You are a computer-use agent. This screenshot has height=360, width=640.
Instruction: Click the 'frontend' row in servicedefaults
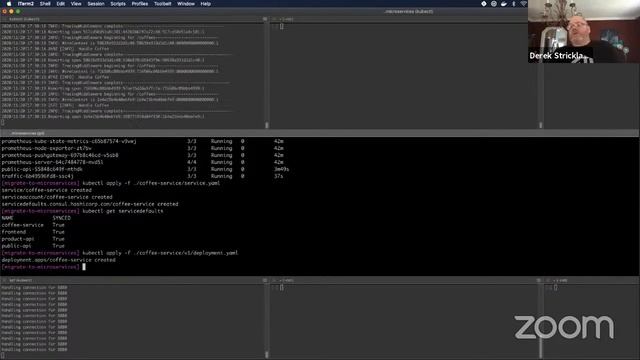[33, 232]
